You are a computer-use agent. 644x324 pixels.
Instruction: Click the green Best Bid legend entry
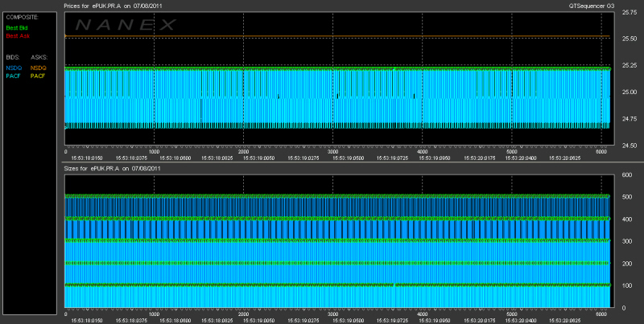(x=17, y=28)
